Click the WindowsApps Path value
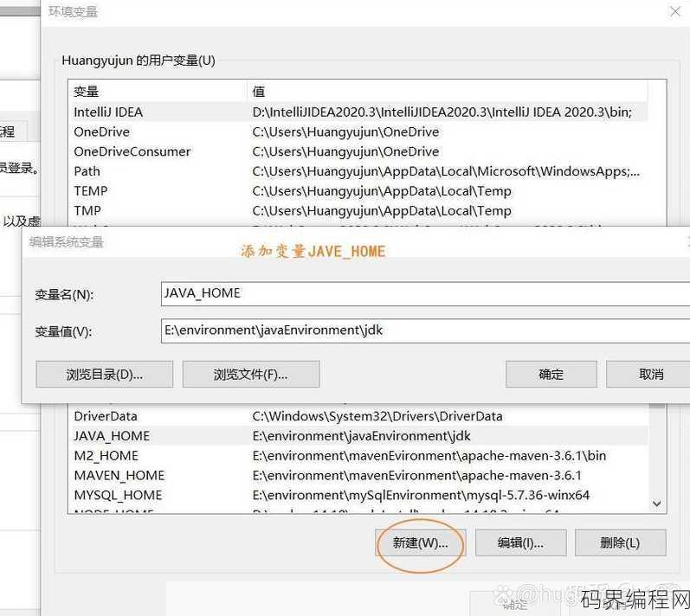 446,171
